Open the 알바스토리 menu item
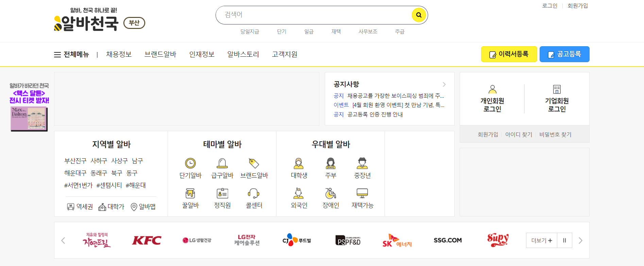The width and height of the screenshot is (644, 266). coord(243,54)
